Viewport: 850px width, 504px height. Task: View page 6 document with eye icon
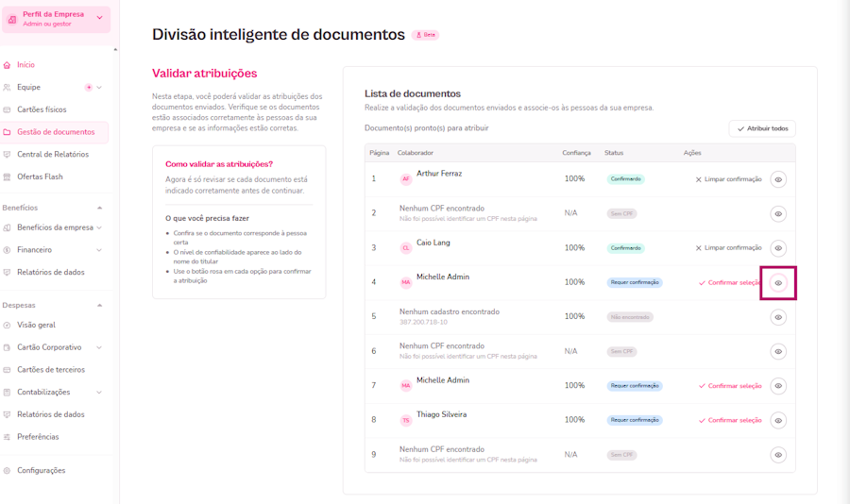(x=778, y=352)
